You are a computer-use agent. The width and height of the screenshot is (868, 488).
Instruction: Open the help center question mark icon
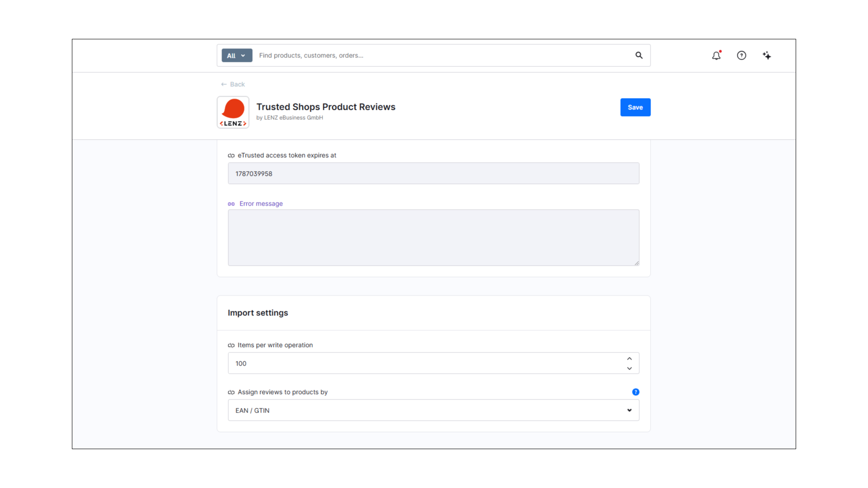coord(741,55)
